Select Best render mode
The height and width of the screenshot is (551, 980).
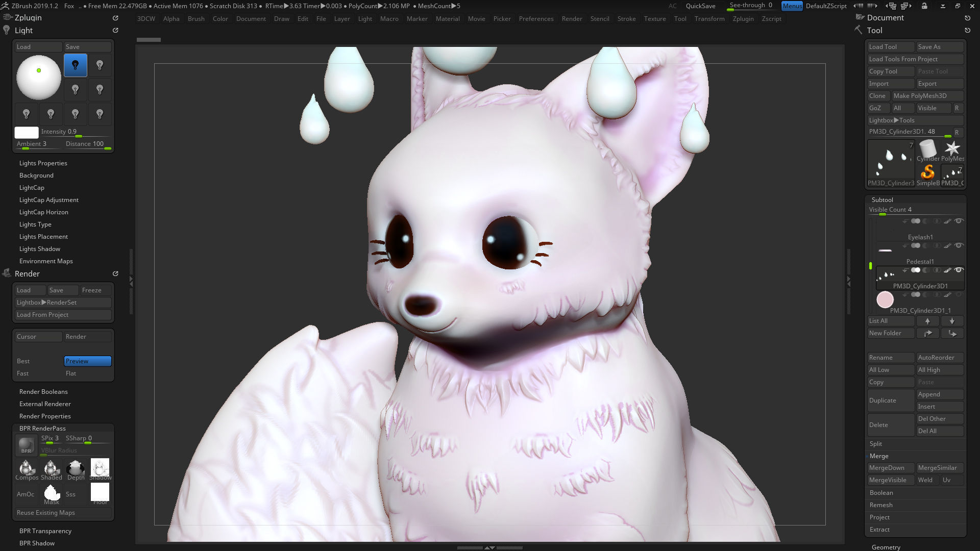tap(38, 361)
